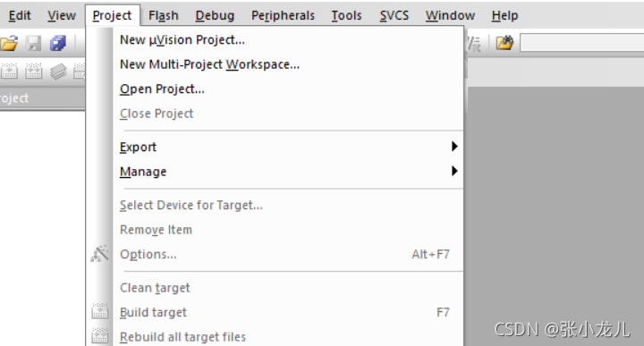Image resolution: width=644 pixels, height=346 pixels.
Task: Open the Help menu
Action: pos(504,15)
